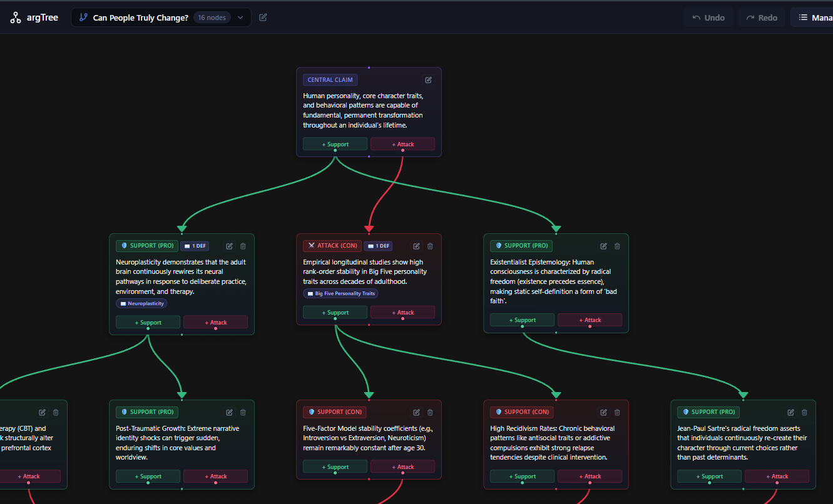Add Attack under Post-Traumatic Growth node

(x=215, y=476)
